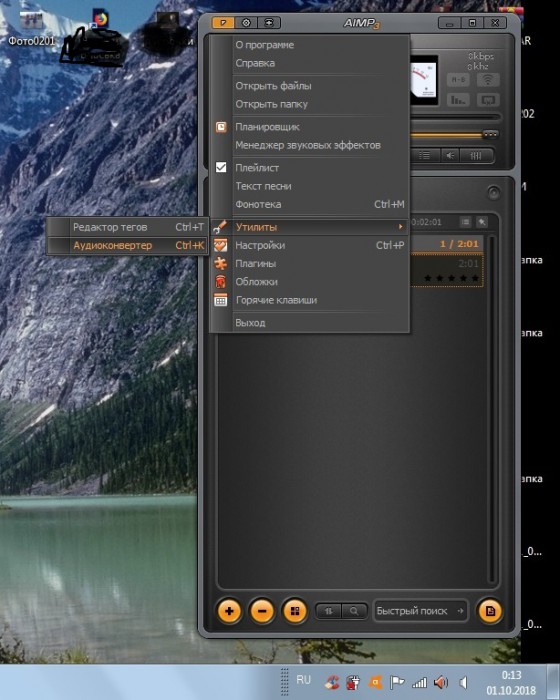Click the orange plus add-files button
The height and width of the screenshot is (700, 560).
pyautogui.click(x=229, y=611)
